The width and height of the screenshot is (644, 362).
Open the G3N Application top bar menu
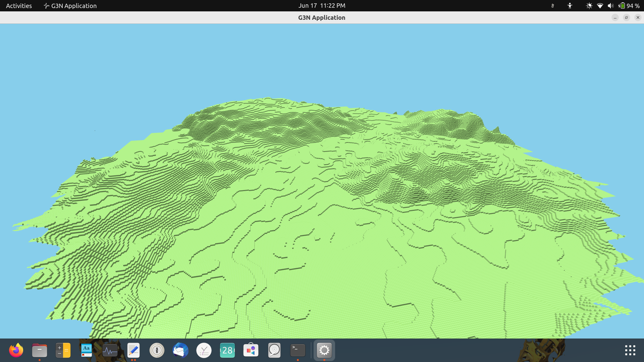point(70,6)
